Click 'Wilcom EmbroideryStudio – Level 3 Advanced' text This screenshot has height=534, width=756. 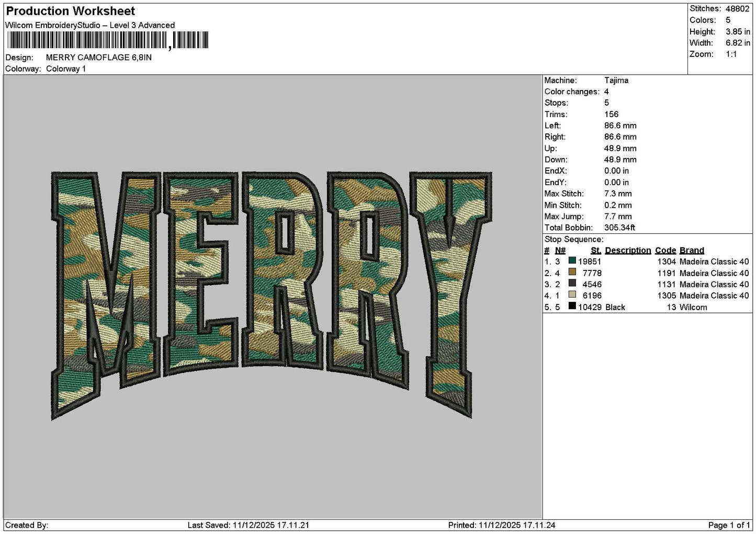tap(90, 25)
